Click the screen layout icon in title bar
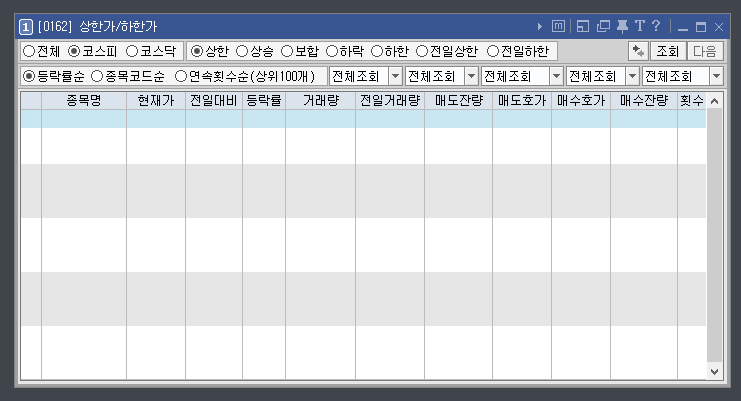This screenshot has height=401, width=741. 583,26
